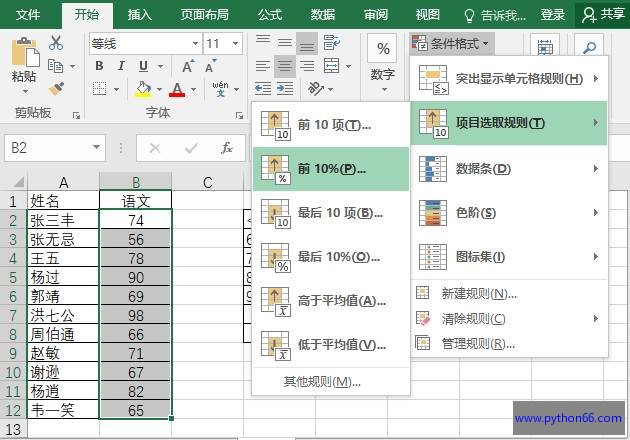The width and height of the screenshot is (630, 440).
Task: Toggle bold formatting
Action: coord(99,66)
